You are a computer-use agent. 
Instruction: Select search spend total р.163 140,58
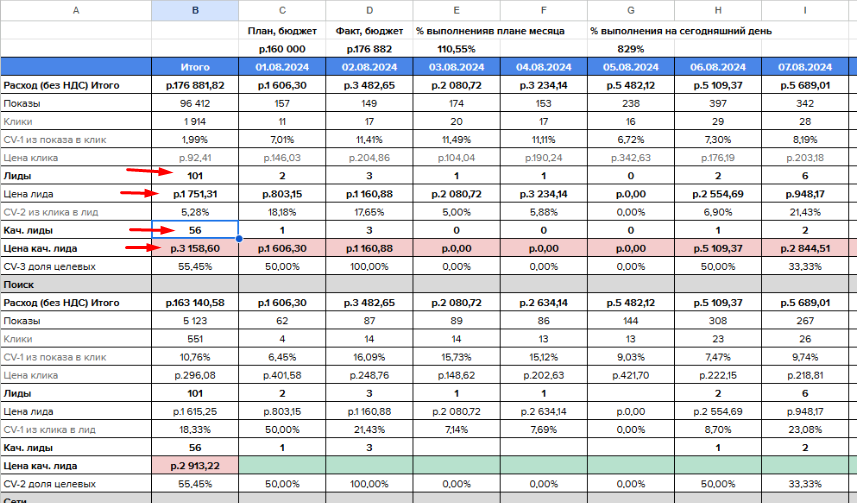(x=195, y=302)
